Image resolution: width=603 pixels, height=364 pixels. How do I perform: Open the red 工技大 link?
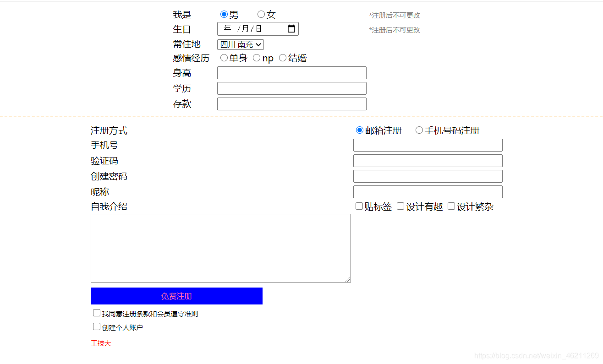pos(101,343)
